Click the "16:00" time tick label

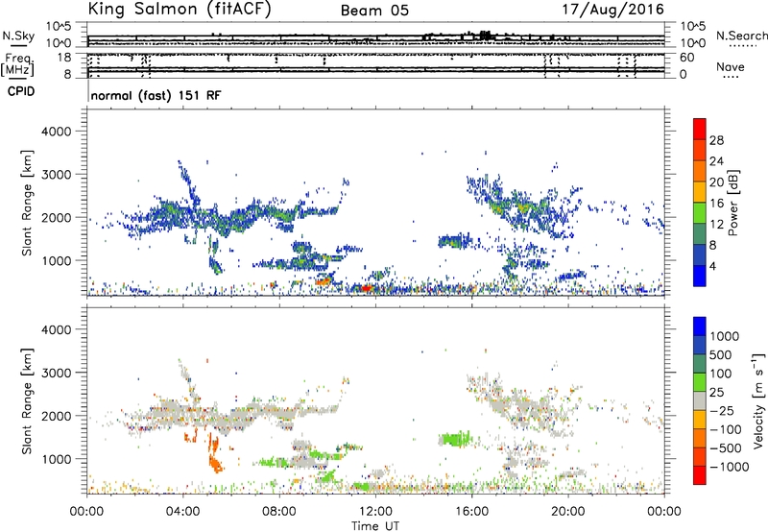[471, 512]
